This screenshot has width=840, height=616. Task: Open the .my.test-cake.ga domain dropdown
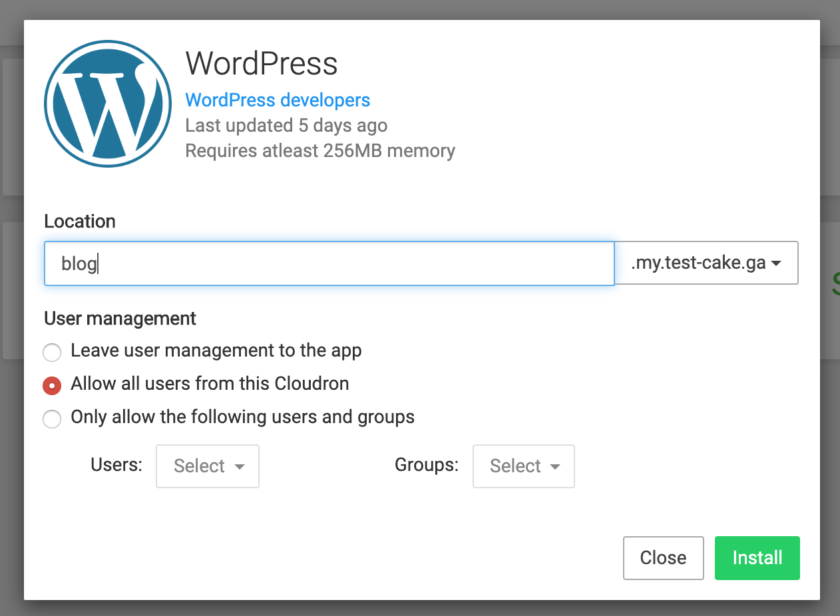pos(706,263)
